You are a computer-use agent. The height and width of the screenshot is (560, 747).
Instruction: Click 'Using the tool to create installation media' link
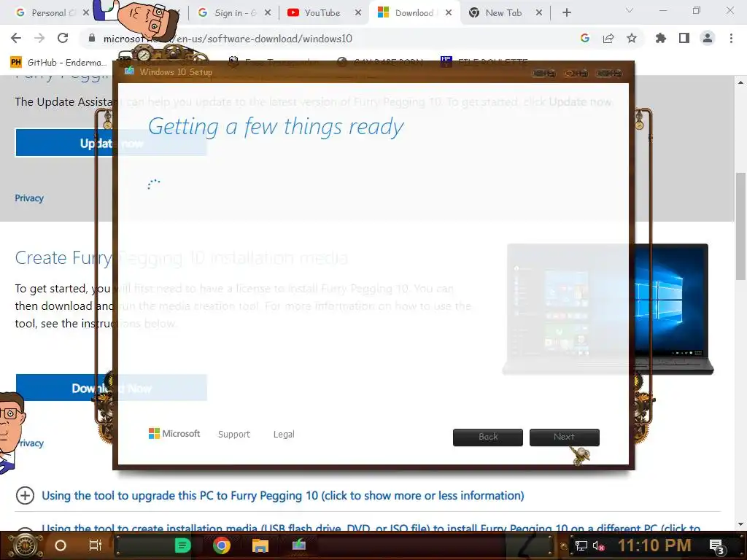click(371, 528)
